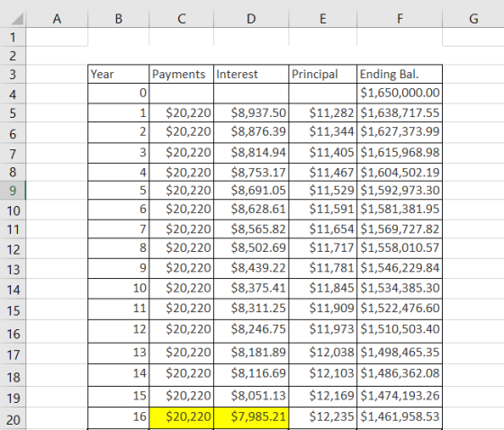
Task: Select row 1 header
Action: (x=13, y=37)
